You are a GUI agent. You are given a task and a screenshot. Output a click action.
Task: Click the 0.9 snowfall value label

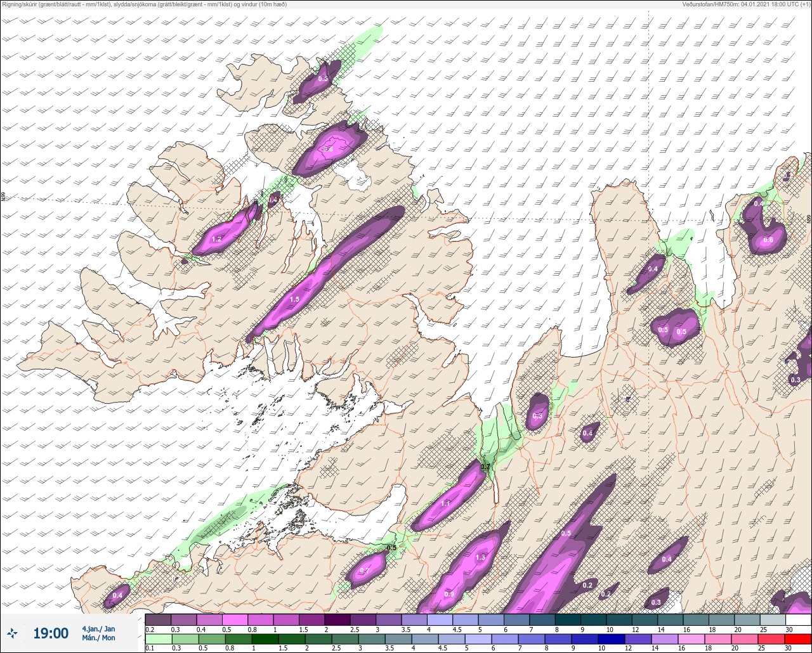(449, 594)
